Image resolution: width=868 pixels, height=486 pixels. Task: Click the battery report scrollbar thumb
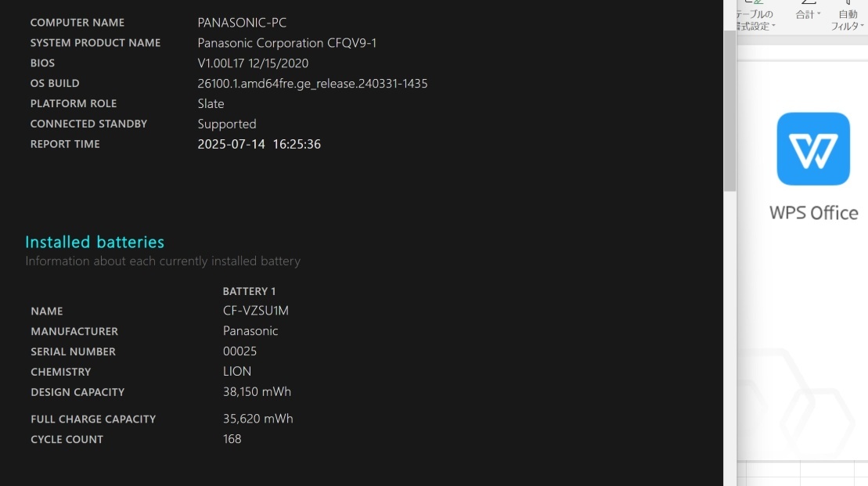tap(729, 110)
